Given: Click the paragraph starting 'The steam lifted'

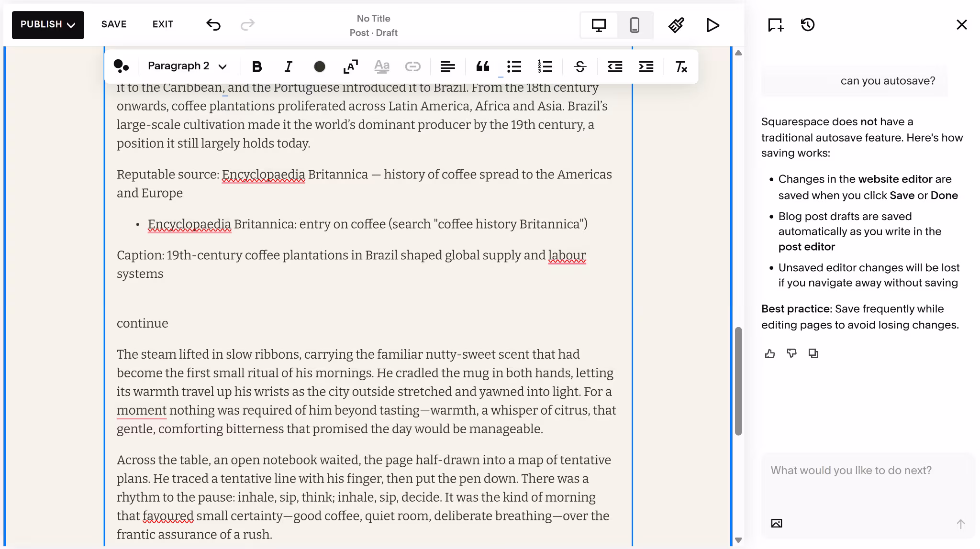Looking at the screenshot, I should 367,392.
